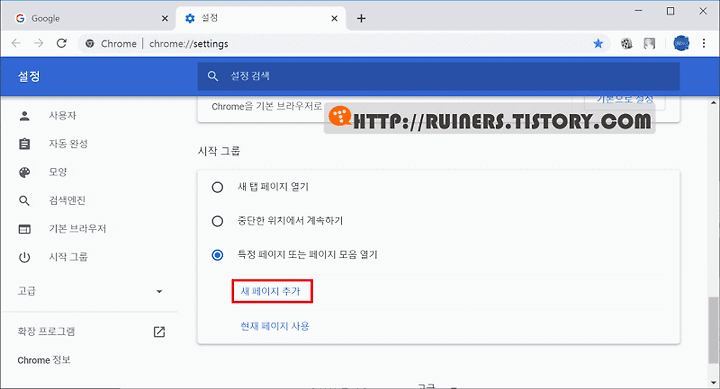Click the Chrome site info icon in address bar
Screen dimensions: 720x389
point(90,44)
